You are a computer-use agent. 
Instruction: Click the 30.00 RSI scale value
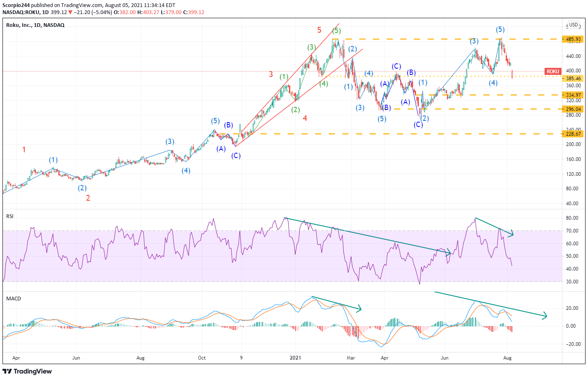(x=572, y=282)
